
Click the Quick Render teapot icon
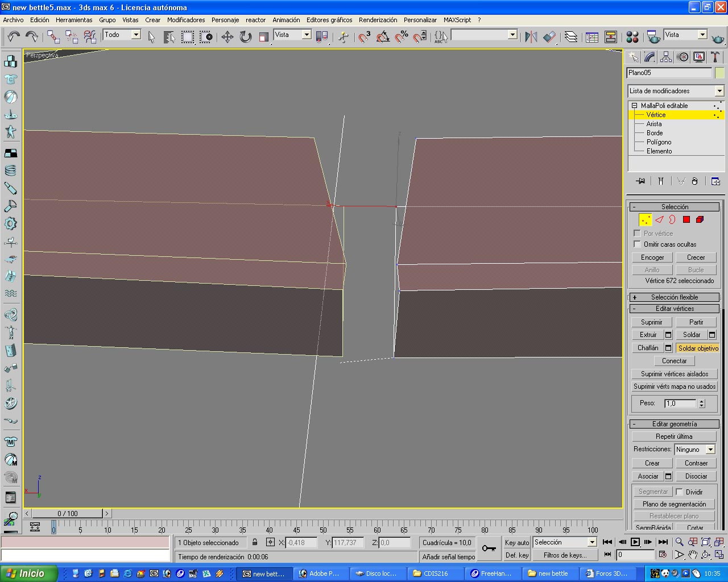coord(718,37)
